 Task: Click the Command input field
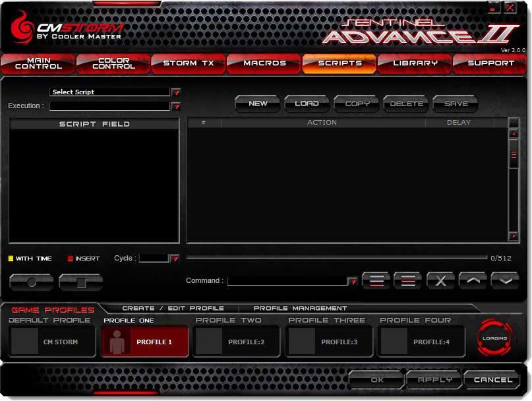(x=287, y=281)
